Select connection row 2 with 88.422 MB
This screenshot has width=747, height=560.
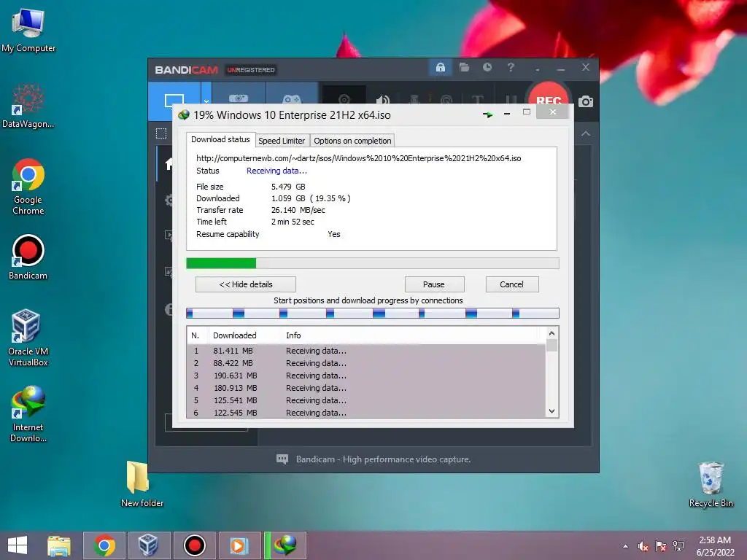tap(366, 363)
